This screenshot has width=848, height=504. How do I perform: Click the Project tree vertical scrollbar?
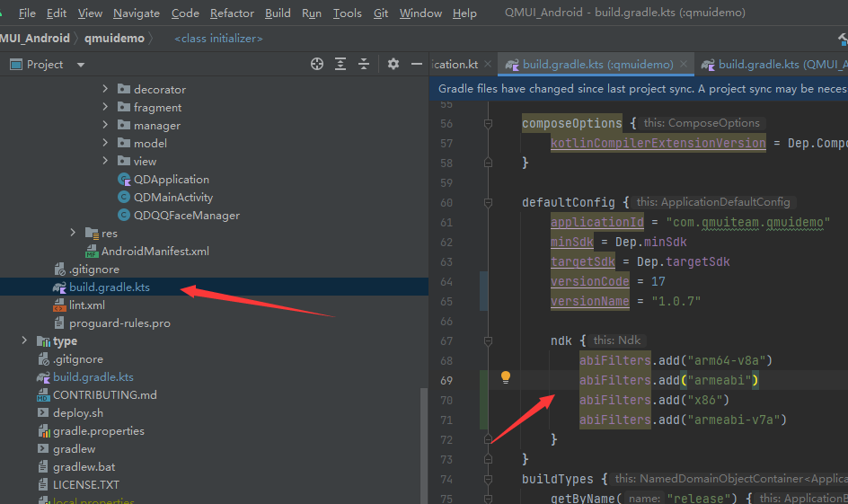click(x=423, y=447)
